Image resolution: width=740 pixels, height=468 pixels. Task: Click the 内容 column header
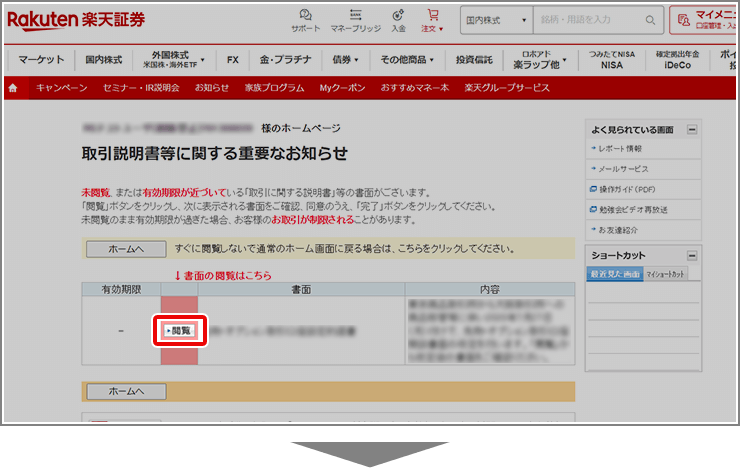(490, 290)
